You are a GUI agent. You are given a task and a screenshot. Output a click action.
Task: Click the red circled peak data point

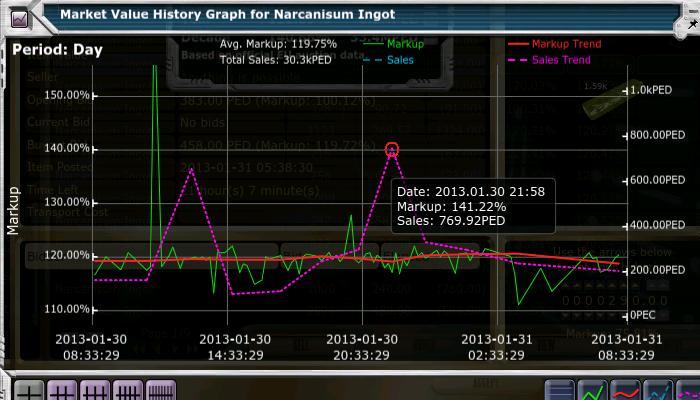tap(392, 149)
